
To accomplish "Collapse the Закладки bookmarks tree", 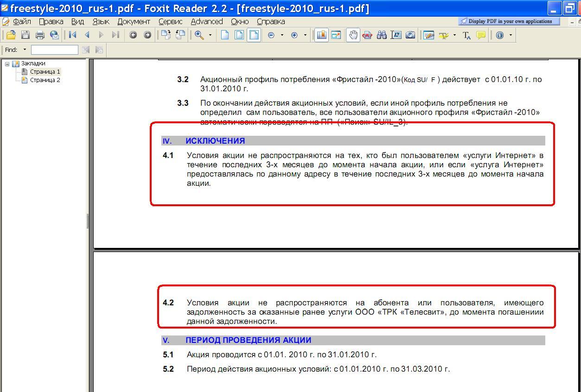I will click(7, 63).
